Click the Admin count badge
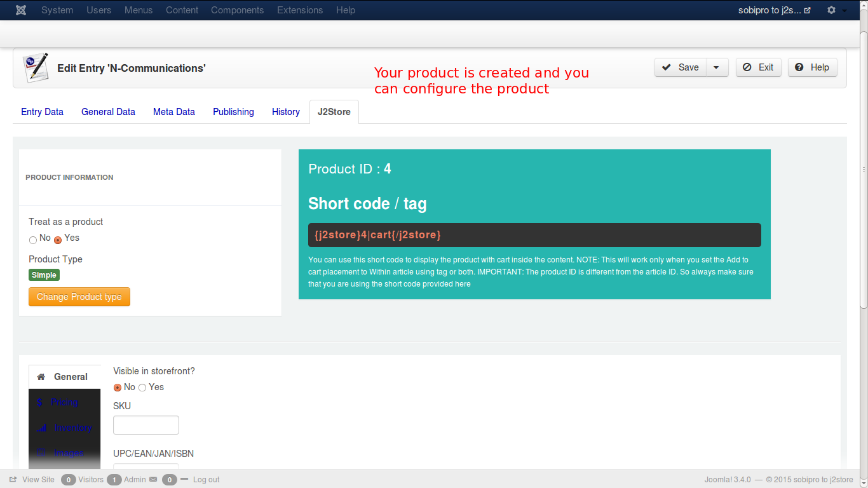The width and height of the screenshot is (868, 488). click(x=114, y=480)
